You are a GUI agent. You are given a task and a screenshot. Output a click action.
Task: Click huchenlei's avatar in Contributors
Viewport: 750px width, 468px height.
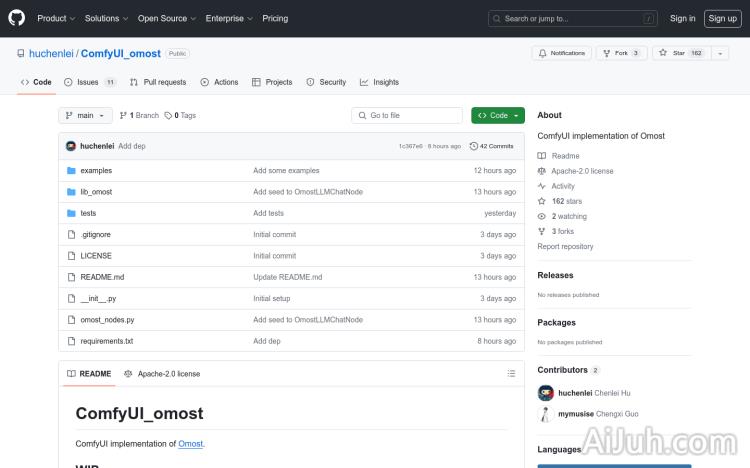545,393
